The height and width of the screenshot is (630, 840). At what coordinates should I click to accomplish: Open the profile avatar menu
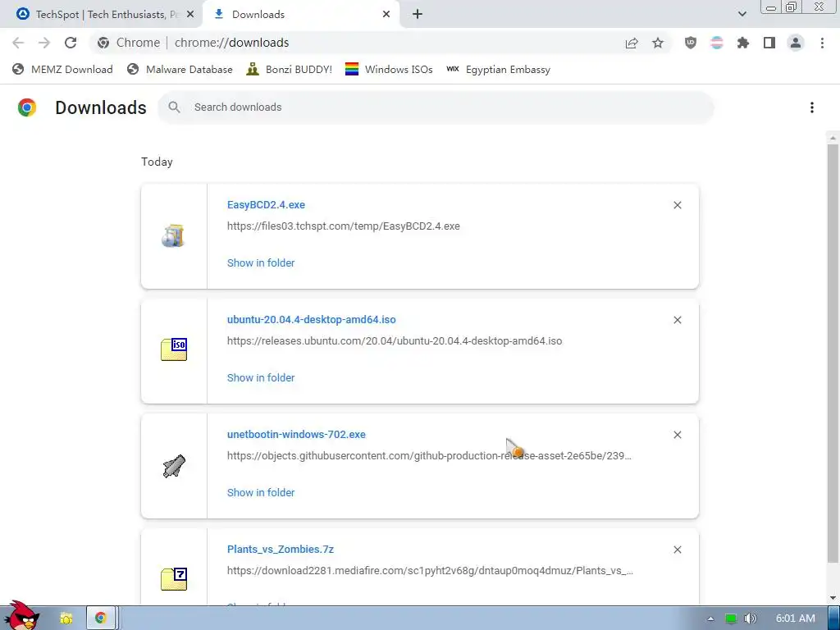click(x=796, y=43)
